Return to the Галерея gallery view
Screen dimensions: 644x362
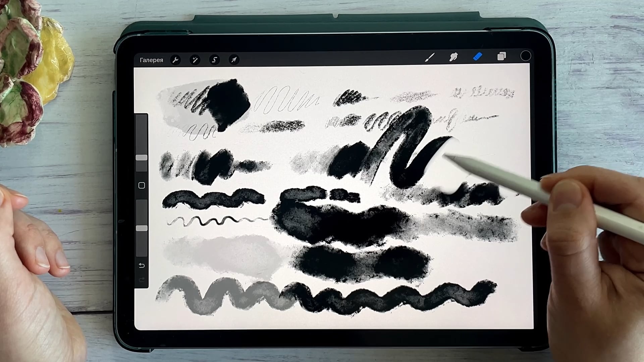[x=151, y=60]
